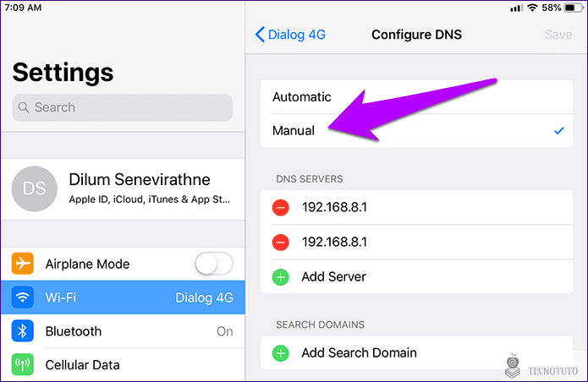The width and height of the screenshot is (588, 382).
Task: Tap the orange Airplane Mode icon
Action: 23,264
